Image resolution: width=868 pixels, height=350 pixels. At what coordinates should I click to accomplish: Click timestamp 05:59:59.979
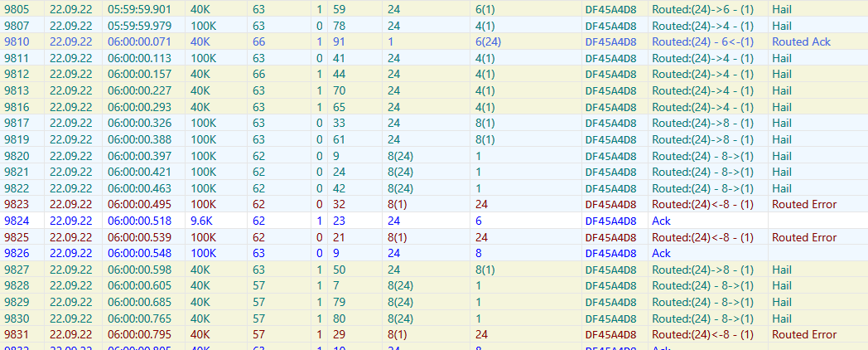pos(139,26)
